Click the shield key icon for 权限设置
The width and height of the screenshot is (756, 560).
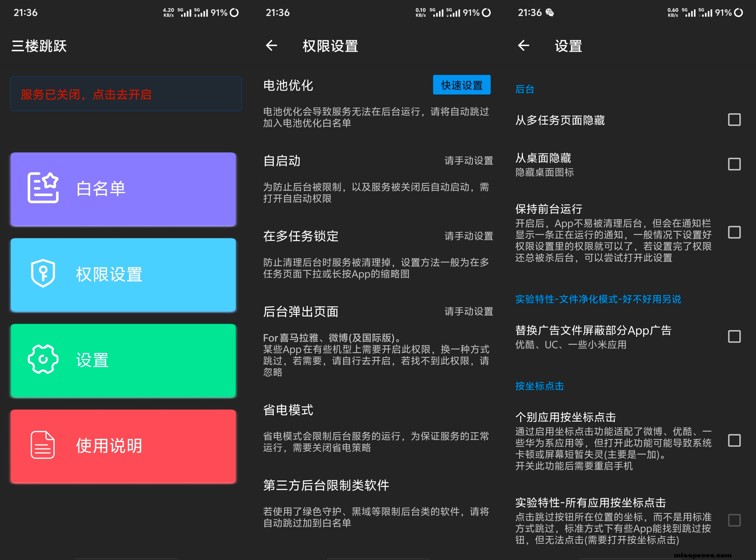pyautogui.click(x=43, y=274)
